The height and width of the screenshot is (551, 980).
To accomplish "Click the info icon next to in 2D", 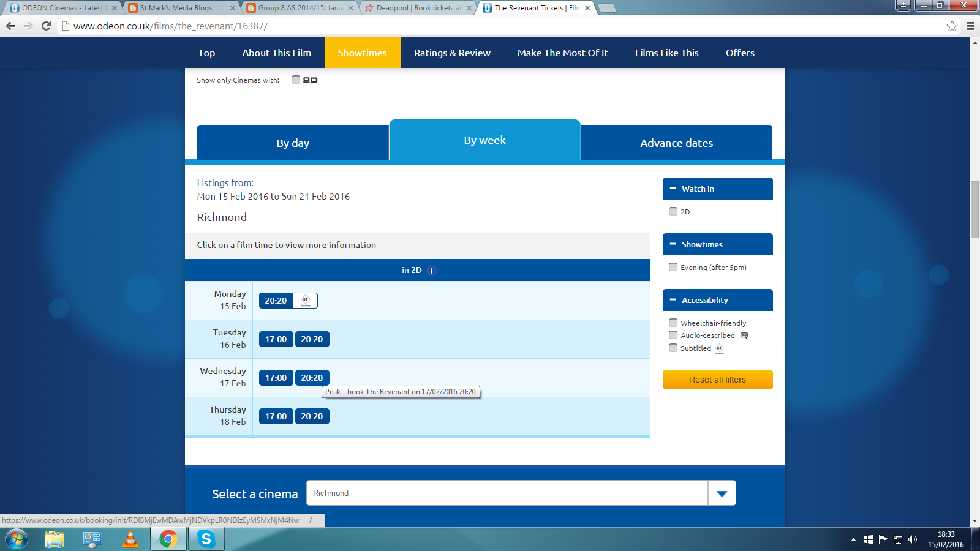I will 432,271.
